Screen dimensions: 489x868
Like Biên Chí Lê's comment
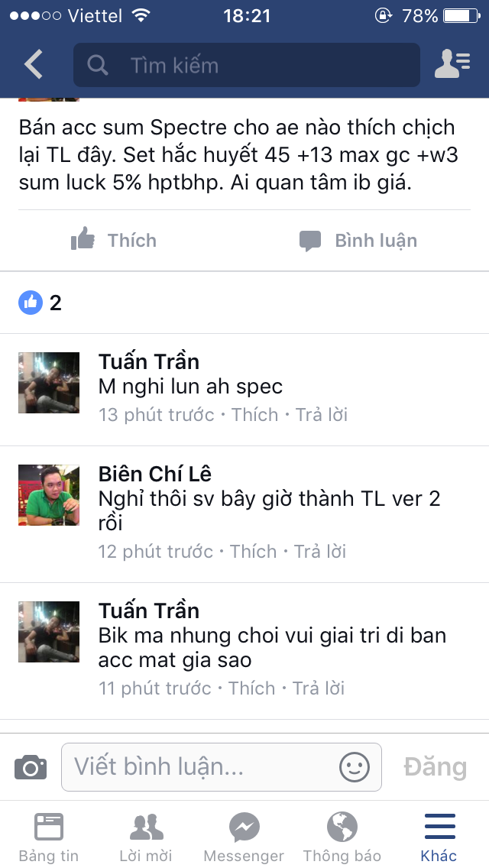coord(253,552)
